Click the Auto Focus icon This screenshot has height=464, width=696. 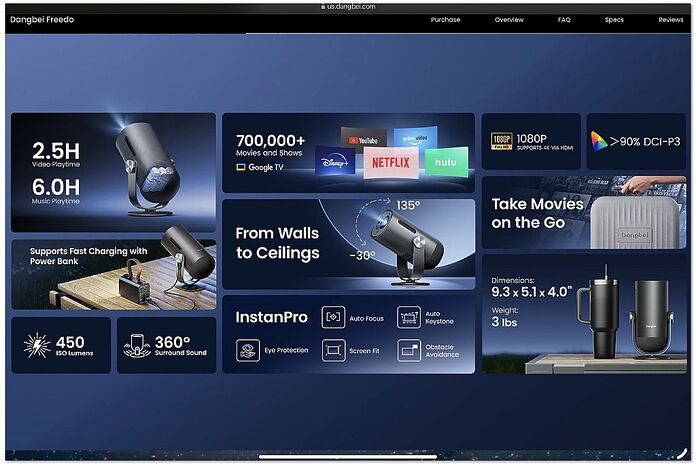tap(333, 317)
